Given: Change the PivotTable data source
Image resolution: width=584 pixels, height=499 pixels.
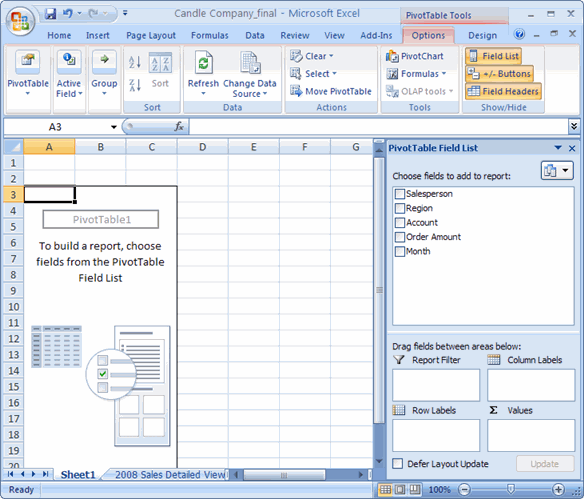Looking at the screenshot, I should (x=250, y=75).
